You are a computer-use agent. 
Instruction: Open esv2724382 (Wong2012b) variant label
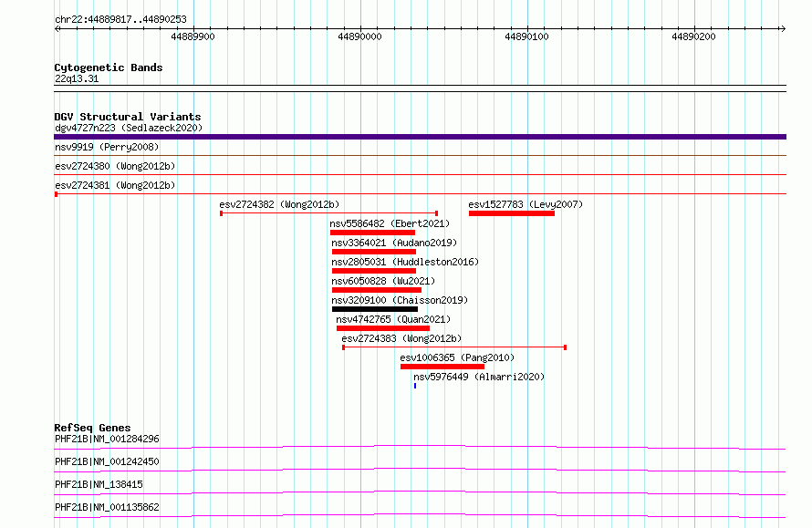[279, 204]
